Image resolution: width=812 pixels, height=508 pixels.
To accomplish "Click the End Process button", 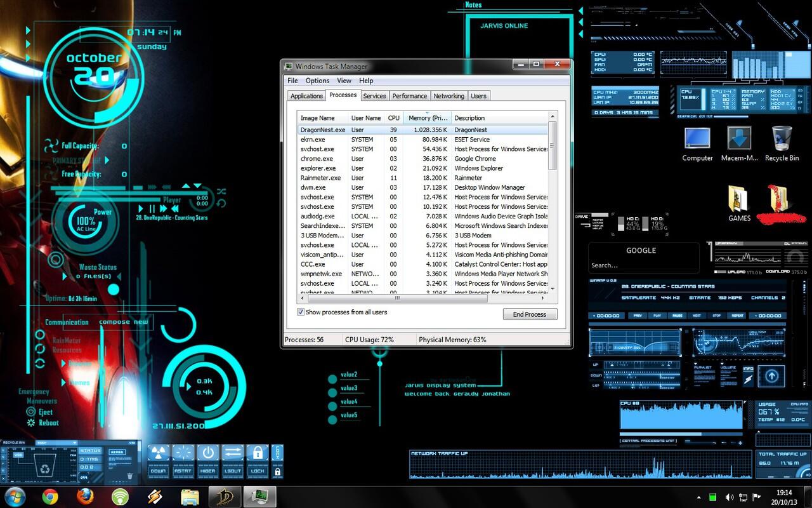I will pyautogui.click(x=530, y=314).
